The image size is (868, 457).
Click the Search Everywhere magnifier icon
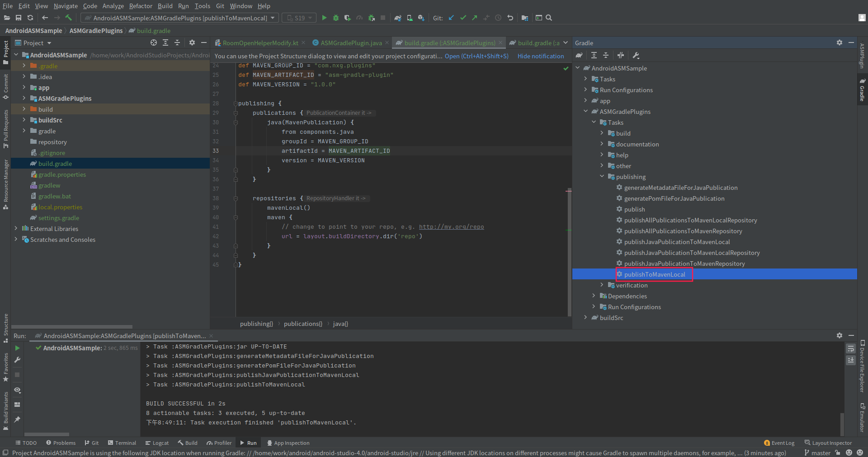(549, 18)
